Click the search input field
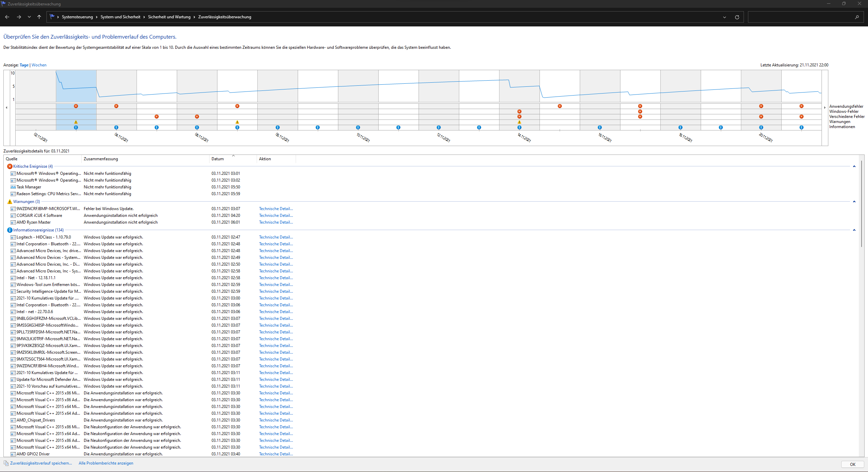Image resolution: width=868 pixels, height=472 pixels. 800,17
